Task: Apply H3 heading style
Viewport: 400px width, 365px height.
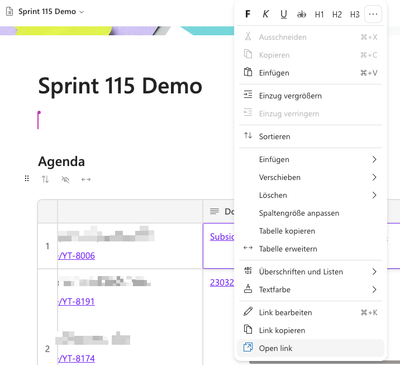Action: tap(355, 14)
